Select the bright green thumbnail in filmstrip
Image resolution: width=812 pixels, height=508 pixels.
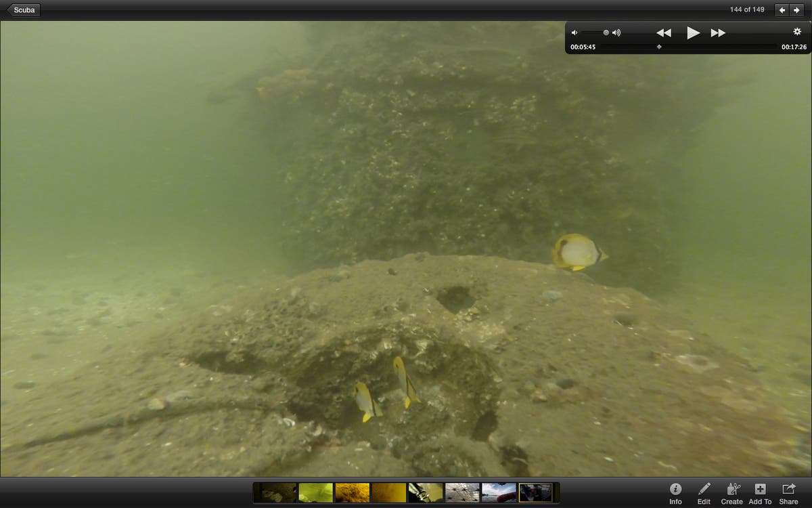tap(316, 492)
